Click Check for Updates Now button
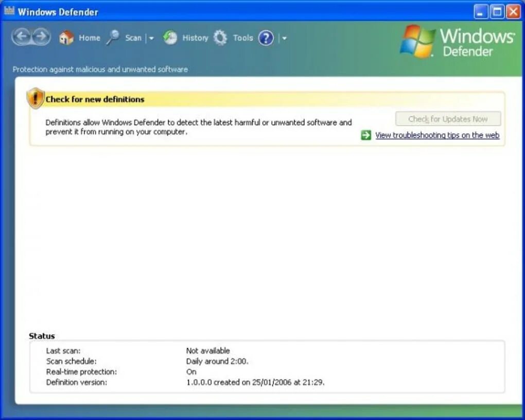 point(448,119)
